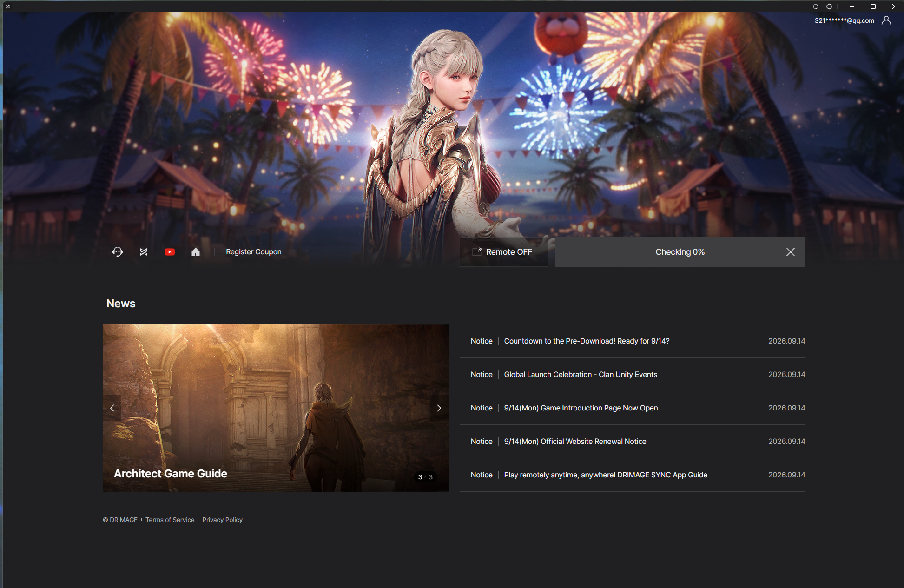Open Architect Game Guide banner

[x=276, y=408]
